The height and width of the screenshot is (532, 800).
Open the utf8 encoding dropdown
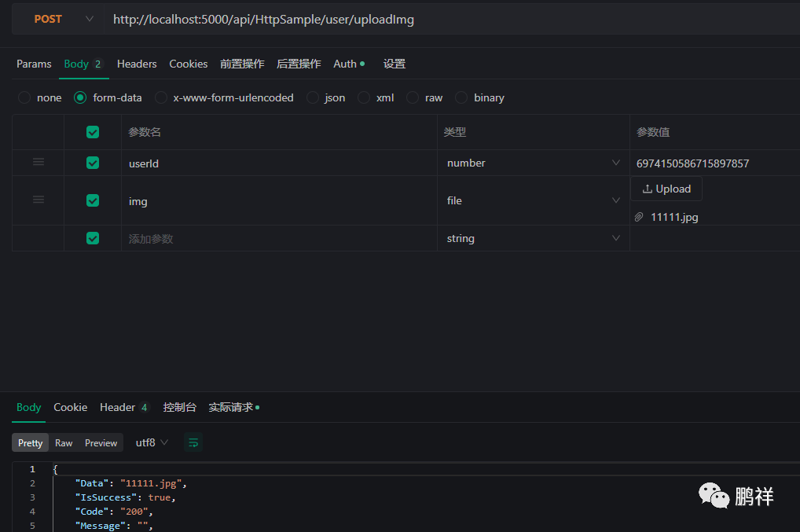[152, 442]
